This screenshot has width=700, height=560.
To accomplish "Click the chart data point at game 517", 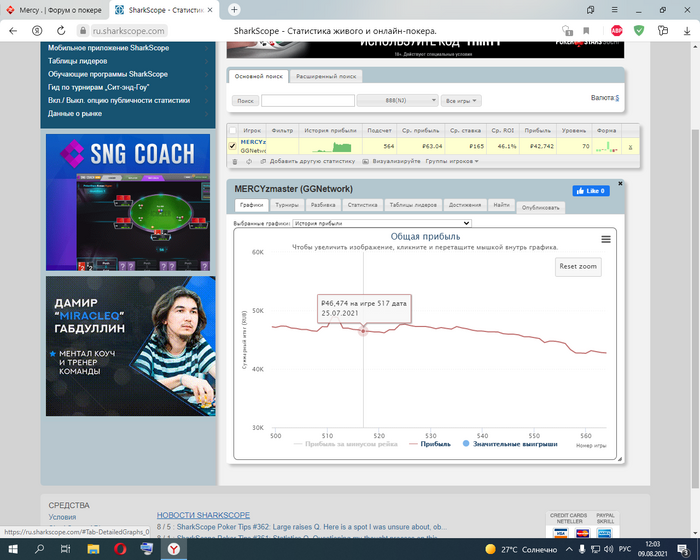I will [363, 331].
